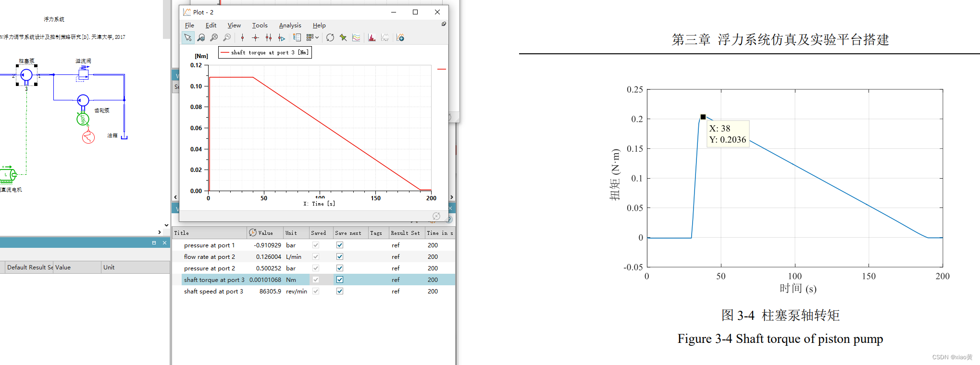The width and height of the screenshot is (980, 365).
Task: Click the relief valve symbol in schematic
Action: point(83,74)
